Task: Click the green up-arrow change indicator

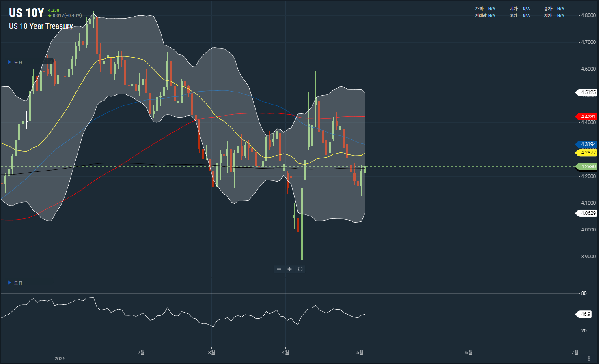Action: [50, 16]
